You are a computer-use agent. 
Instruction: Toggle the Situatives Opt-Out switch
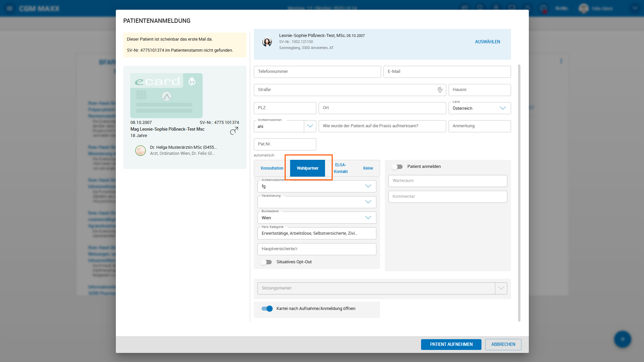pos(266,262)
